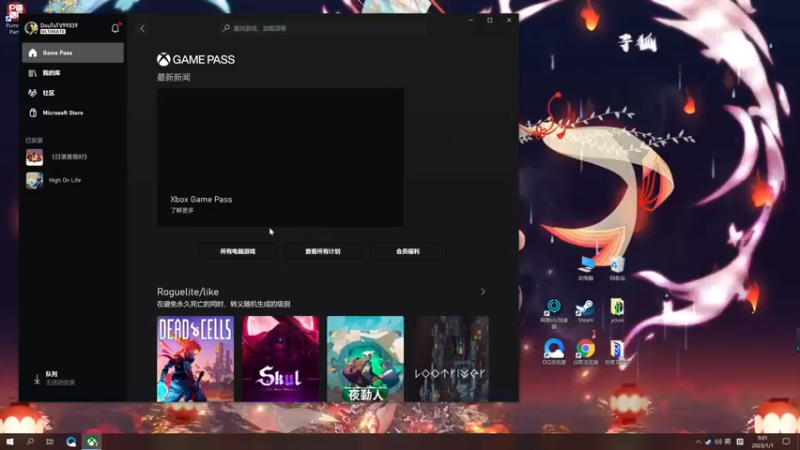
Task: Open Microsoft Store in the sidebar
Action: (x=73, y=113)
